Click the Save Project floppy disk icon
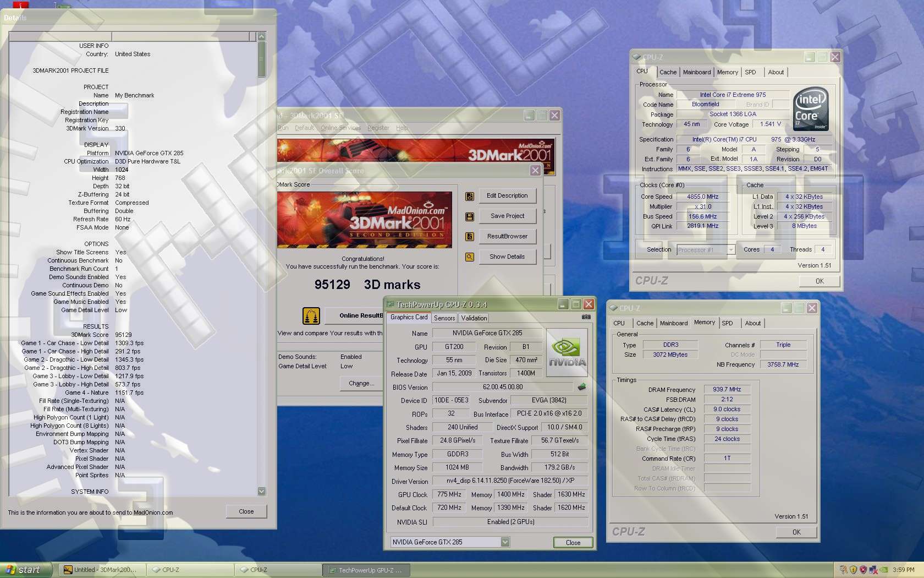The height and width of the screenshot is (578, 924). point(470,217)
